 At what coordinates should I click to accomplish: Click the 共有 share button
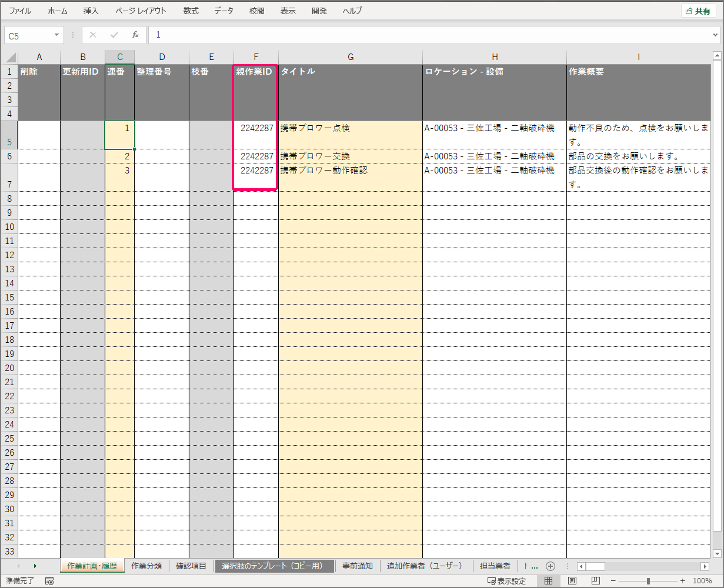point(699,11)
